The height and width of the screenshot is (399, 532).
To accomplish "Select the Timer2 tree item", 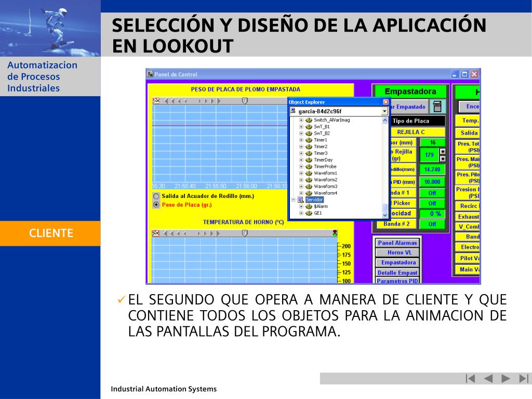I will (321, 147).
